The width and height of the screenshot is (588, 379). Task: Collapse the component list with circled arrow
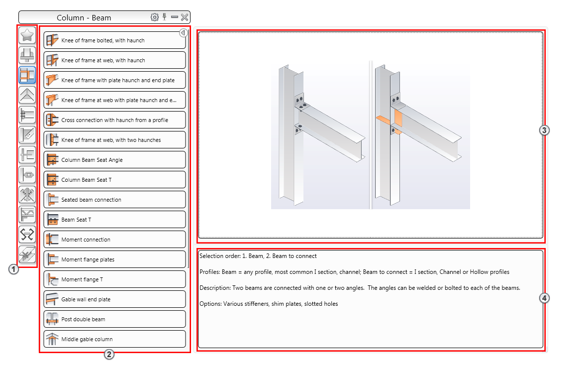pyautogui.click(x=183, y=33)
